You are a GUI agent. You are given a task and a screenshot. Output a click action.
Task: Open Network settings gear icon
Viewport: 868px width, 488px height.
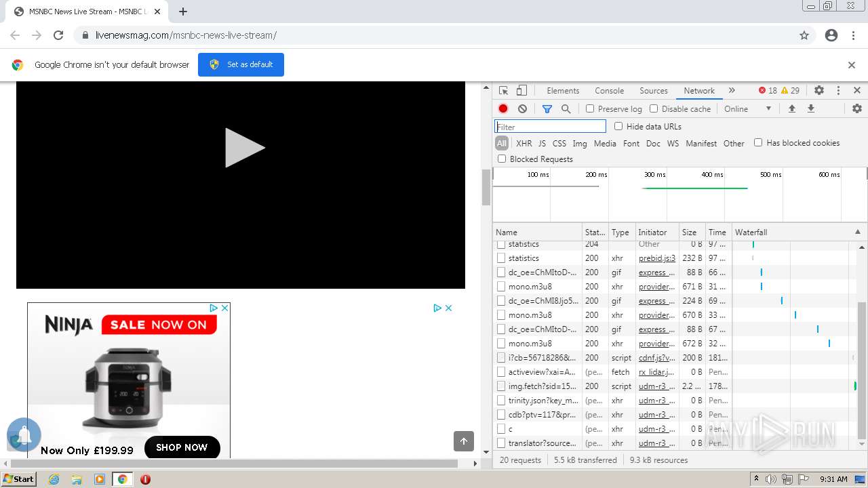[x=857, y=108]
